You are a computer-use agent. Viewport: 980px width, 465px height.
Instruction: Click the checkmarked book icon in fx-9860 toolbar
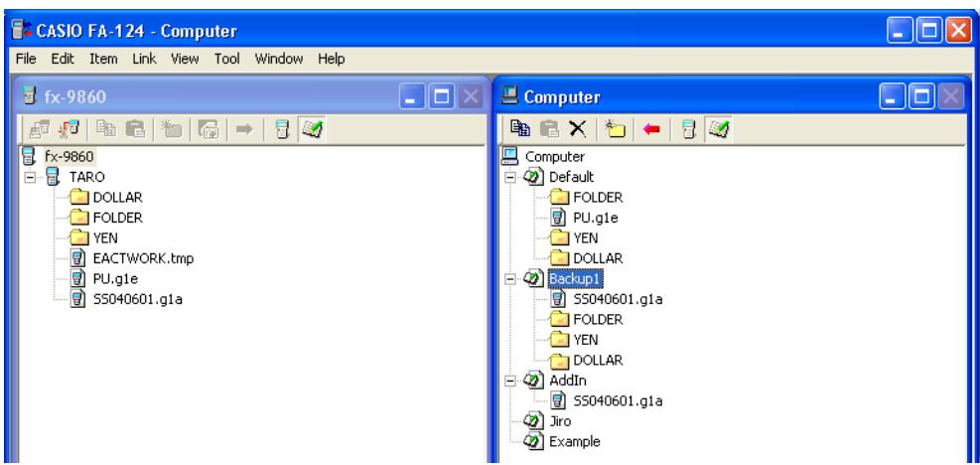pos(312,129)
